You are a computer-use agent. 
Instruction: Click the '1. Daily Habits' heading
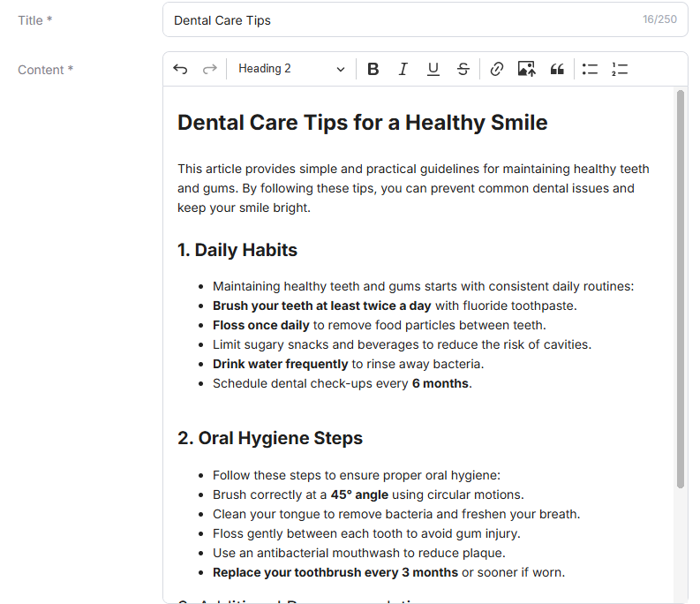pos(237,250)
